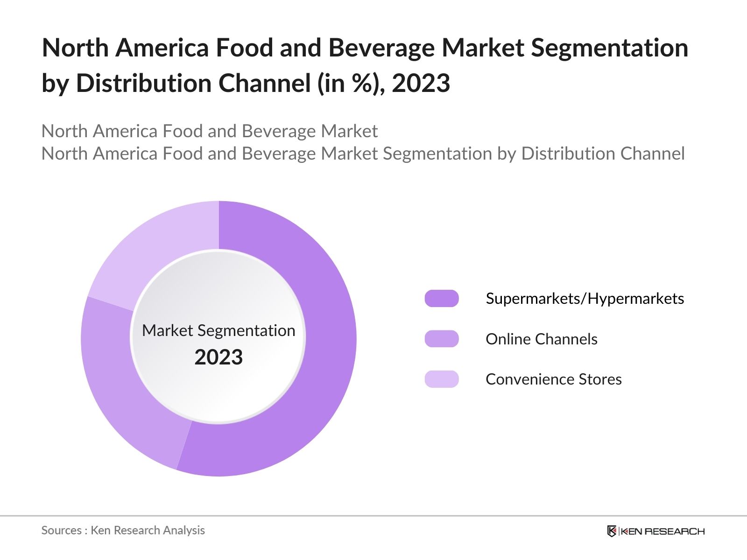Click the Online Channels legend color swatch
The image size is (747, 560).
(441, 339)
